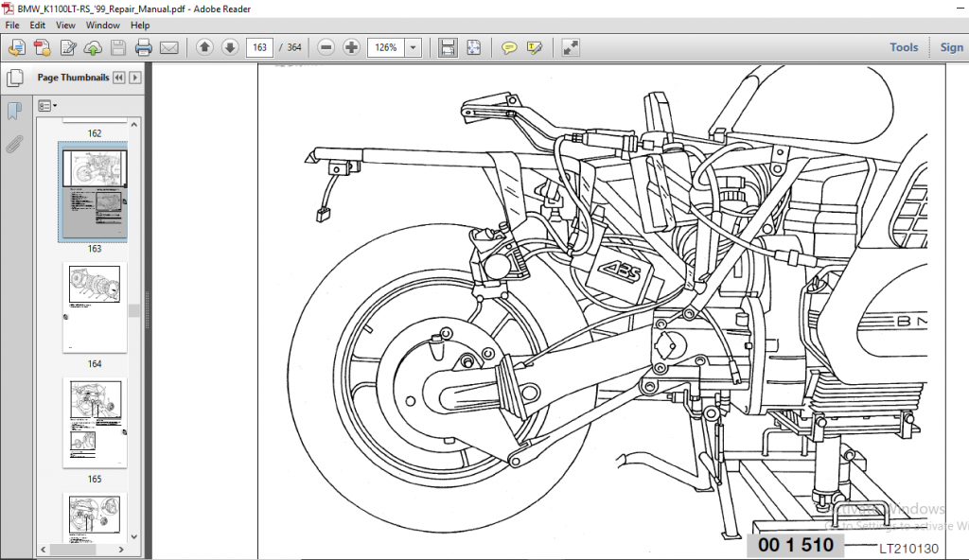Open the Sign pane
The height and width of the screenshot is (560, 969).
pyautogui.click(x=951, y=47)
